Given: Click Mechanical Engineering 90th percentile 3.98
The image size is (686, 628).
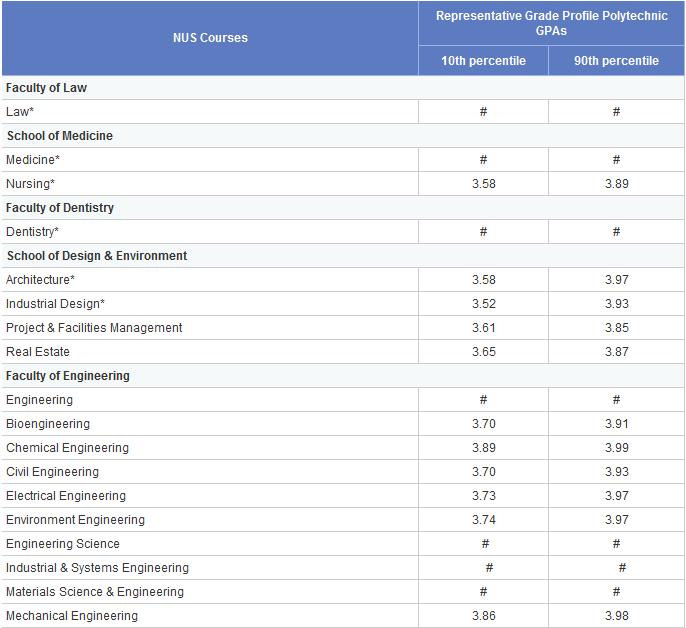Looking at the screenshot, I should coord(616,616).
